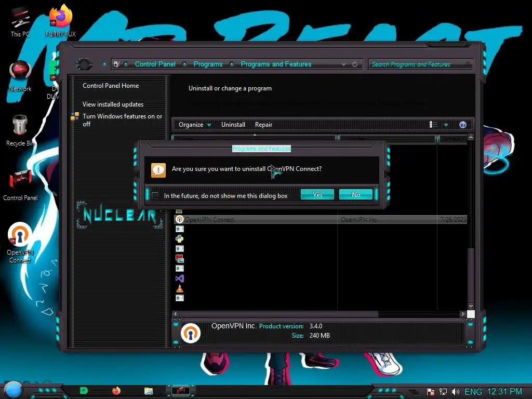Focus the Search Programs and Features field
Screen dimensions: 532x399
coord(421,64)
